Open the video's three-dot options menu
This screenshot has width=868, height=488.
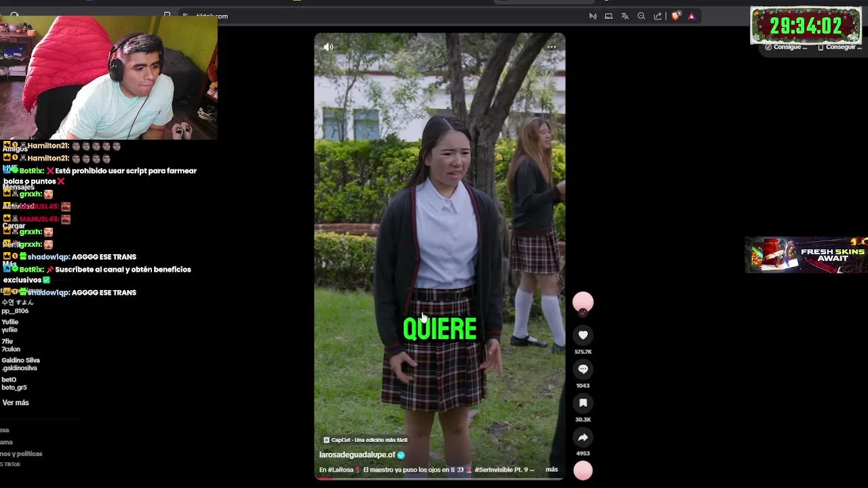pos(551,47)
